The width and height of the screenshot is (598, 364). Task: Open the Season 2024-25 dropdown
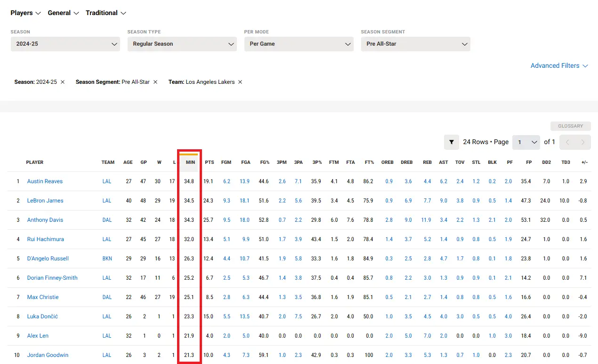point(65,44)
